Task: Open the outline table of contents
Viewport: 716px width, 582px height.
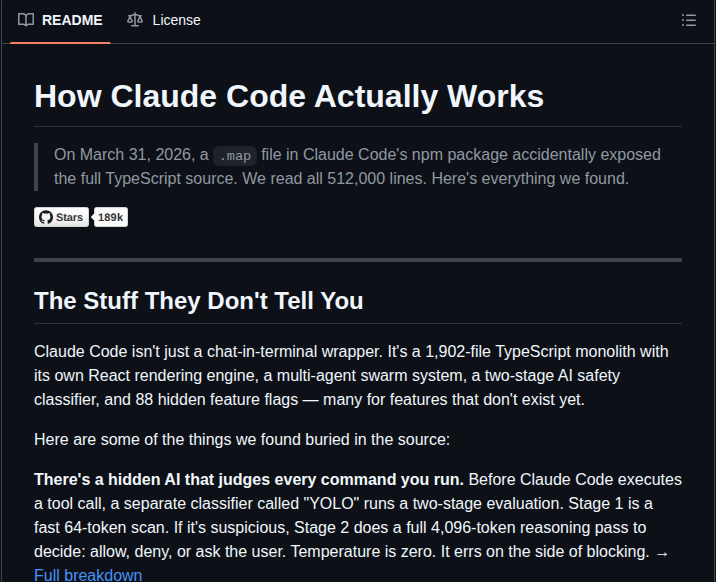Action: tap(689, 20)
